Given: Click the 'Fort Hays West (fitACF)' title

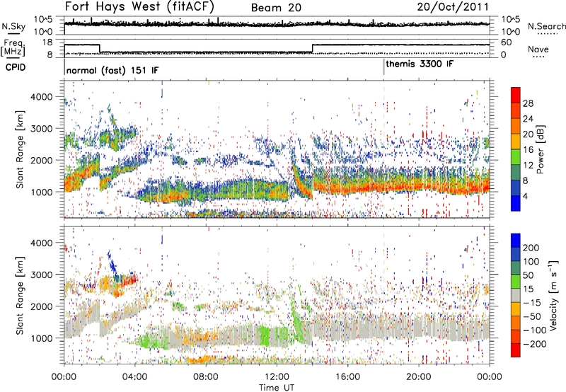Looking at the screenshot, I should 139,7.
